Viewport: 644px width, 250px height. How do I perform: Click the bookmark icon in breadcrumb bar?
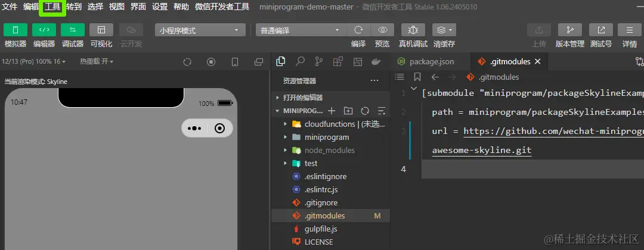417,77
